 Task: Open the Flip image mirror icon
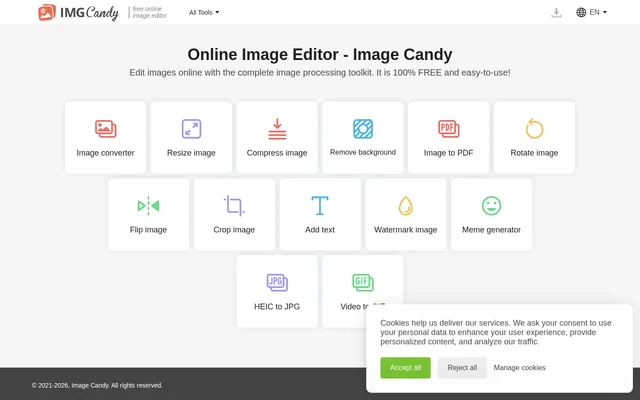tap(148, 206)
